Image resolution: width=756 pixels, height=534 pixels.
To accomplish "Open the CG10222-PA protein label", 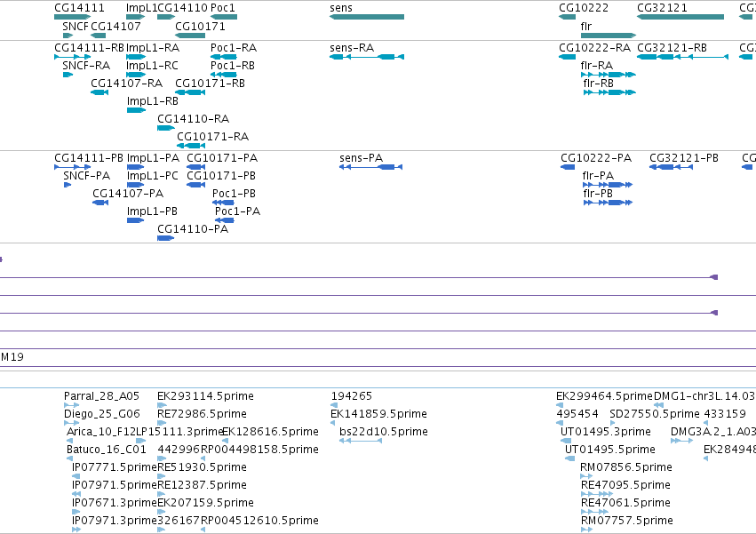I will click(596, 158).
